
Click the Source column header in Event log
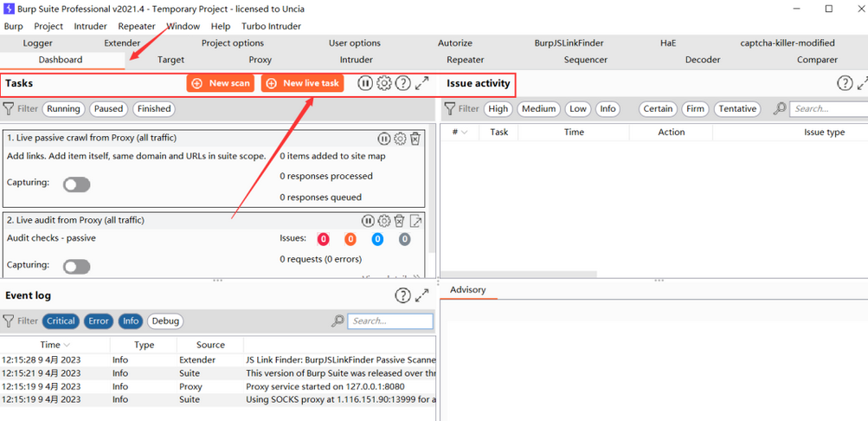[210, 345]
